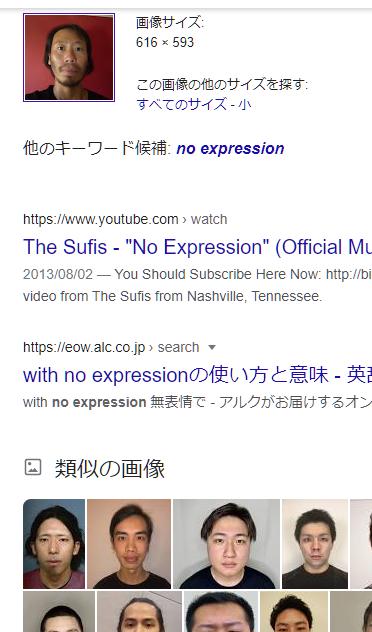This screenshot has height=632, width=372.
Task: Open the 類似の画像 heading
Action: click(x=110, y=468)
